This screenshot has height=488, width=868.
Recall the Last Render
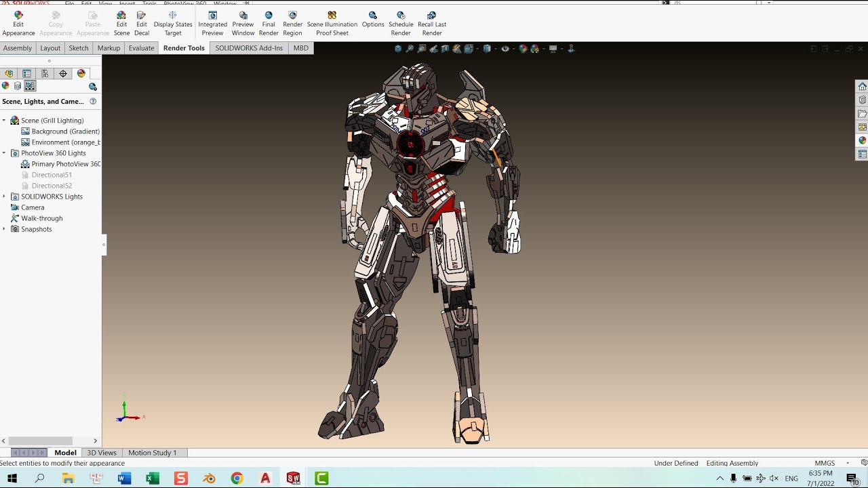432,24
